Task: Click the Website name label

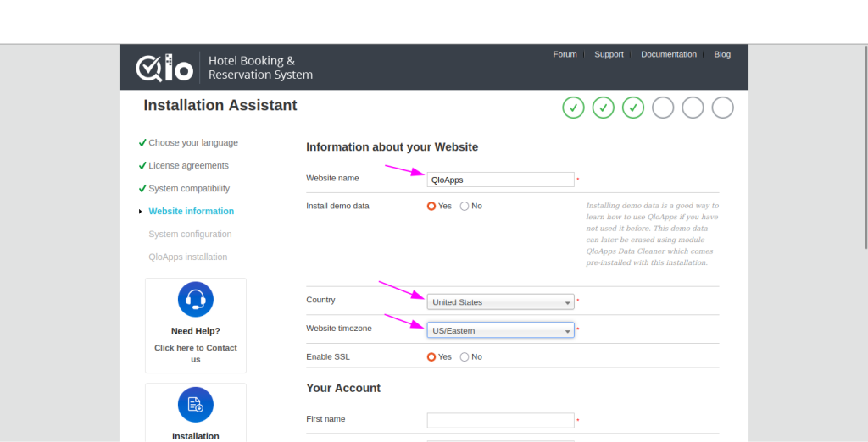Action: coord(332,178)
